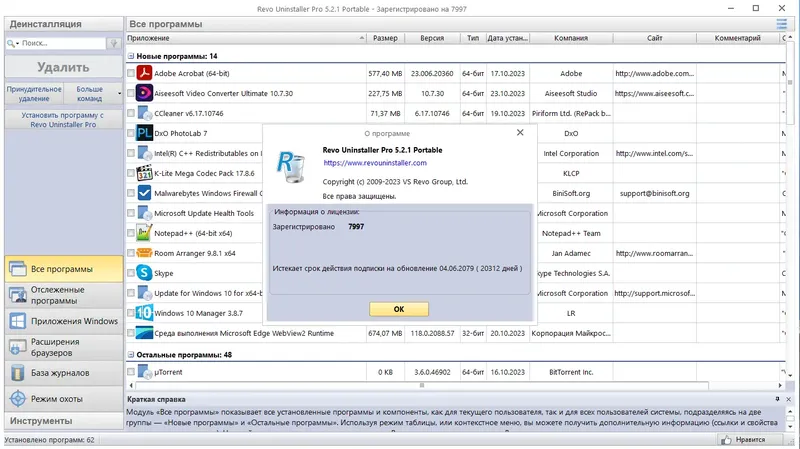Collapse the Остальные программы: 48 group

coord(131,355)
